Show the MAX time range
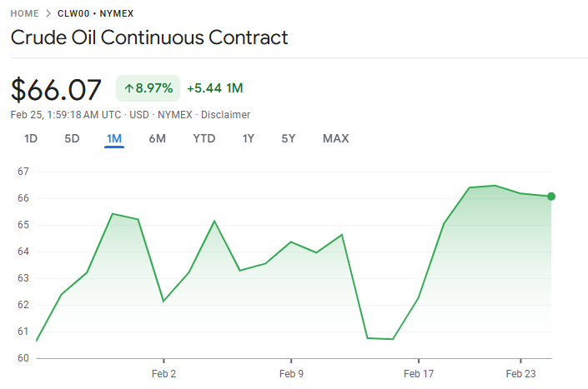588x389 pixels. [336, 138]
